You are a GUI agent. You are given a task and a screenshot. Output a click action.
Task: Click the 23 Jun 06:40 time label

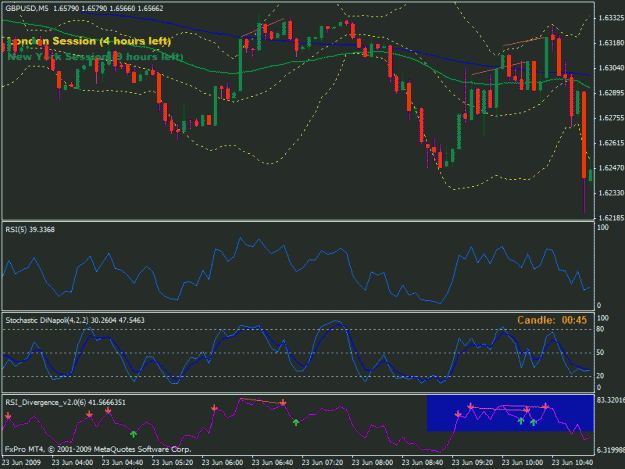tap(272, 463)
